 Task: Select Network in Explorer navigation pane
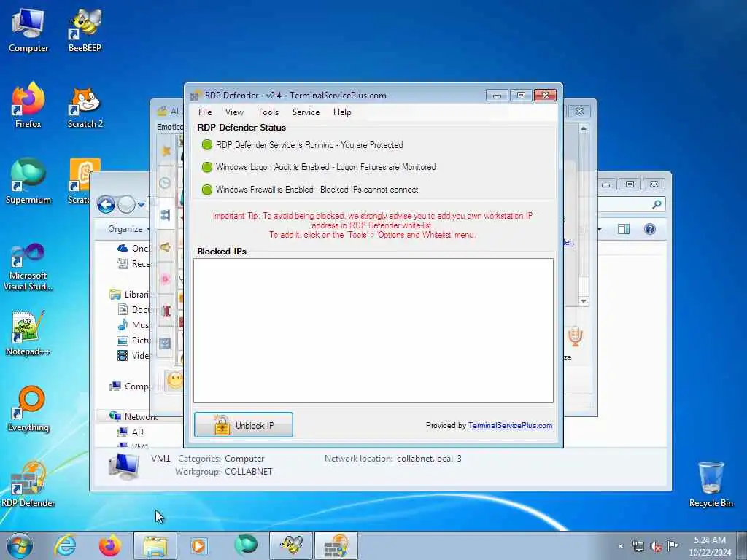click(x=133, y=416)
